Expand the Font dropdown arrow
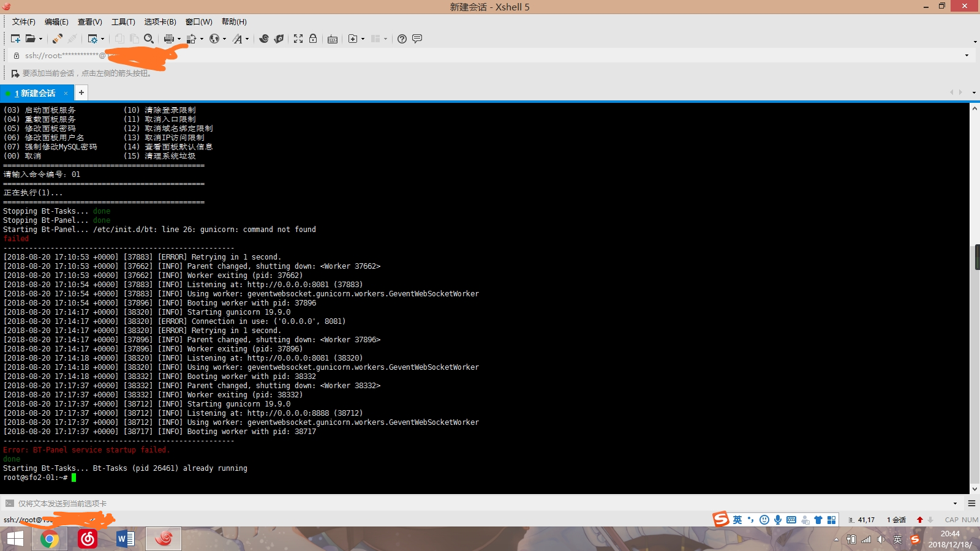Image resolution: width=980 pixels, height=551 pixels. click(x=247, y=39)
